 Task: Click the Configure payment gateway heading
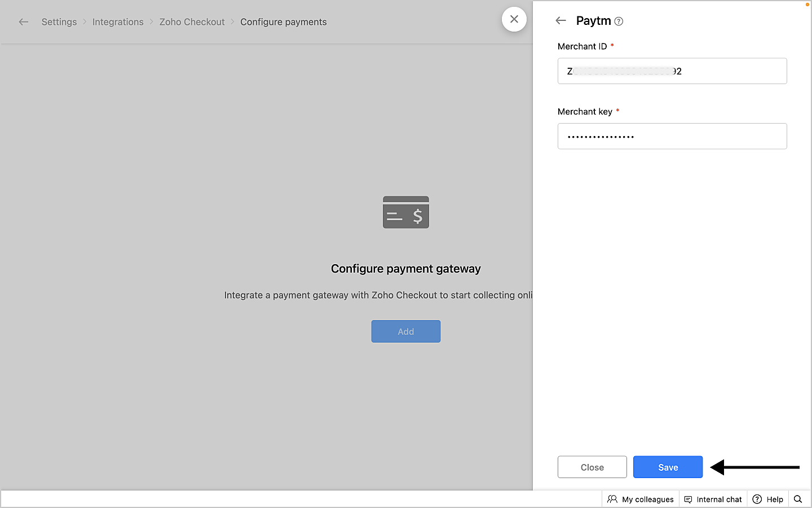coord(406,269)
